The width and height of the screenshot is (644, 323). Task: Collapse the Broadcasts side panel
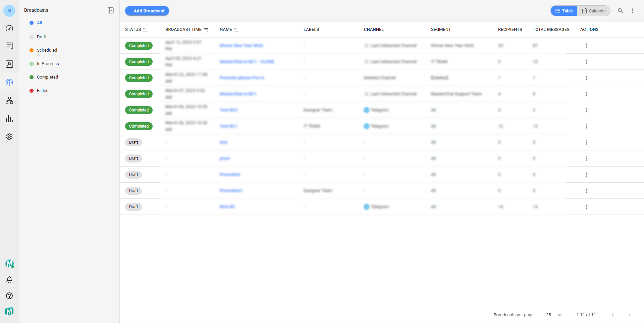click(x=111, y=10)
